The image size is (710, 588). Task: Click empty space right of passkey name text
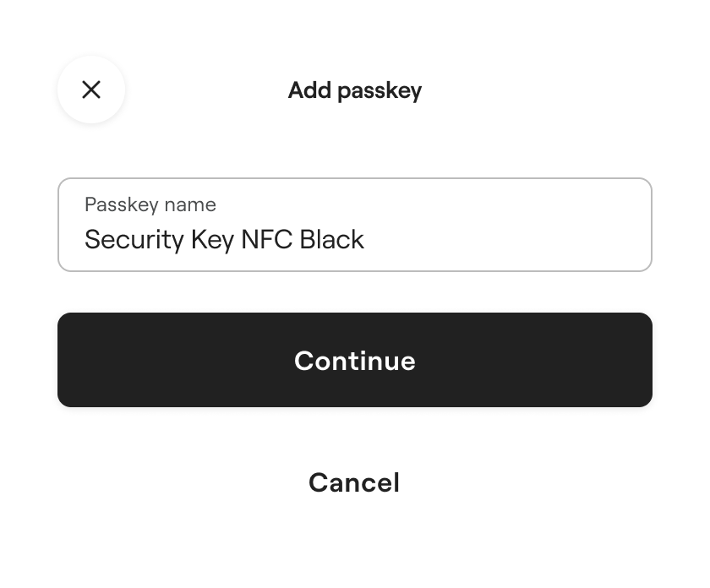pyautogui.click(x=507, y=240)
